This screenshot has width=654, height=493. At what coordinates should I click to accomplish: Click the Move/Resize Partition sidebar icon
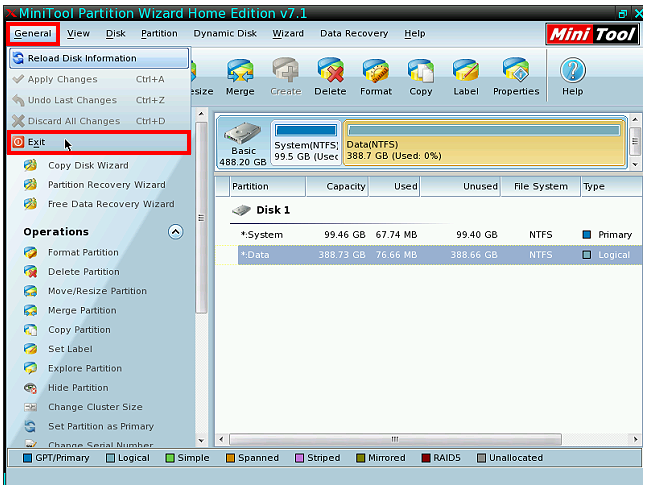(x=30, y=291)
